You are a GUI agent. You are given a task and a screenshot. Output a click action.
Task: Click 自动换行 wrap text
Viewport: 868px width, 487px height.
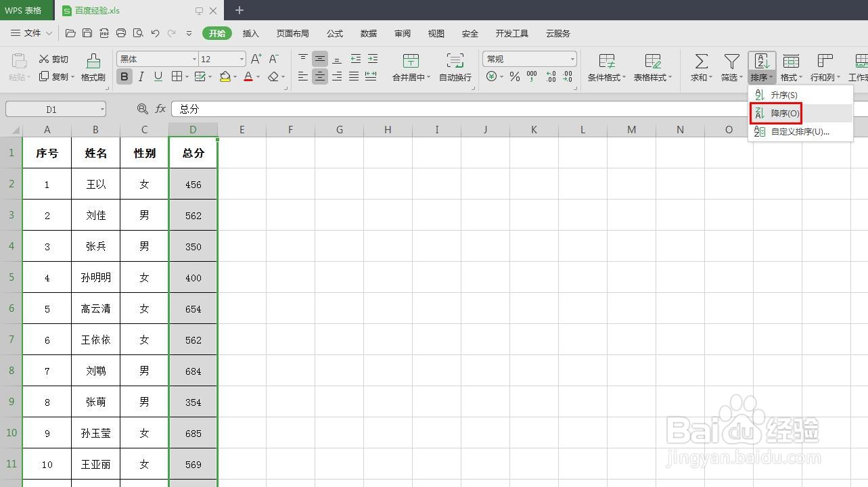pyautogui.click(x=455, y=68)
